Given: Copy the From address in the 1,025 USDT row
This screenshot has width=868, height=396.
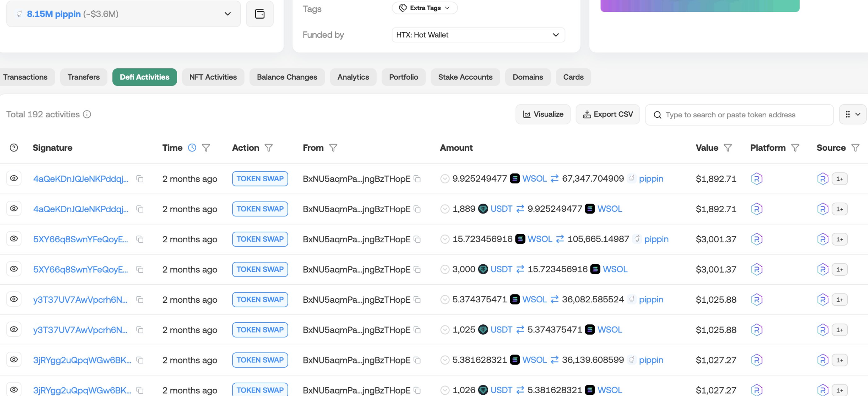Looking at the screenshot, I should pyautogui.click(x=417, y=330).
